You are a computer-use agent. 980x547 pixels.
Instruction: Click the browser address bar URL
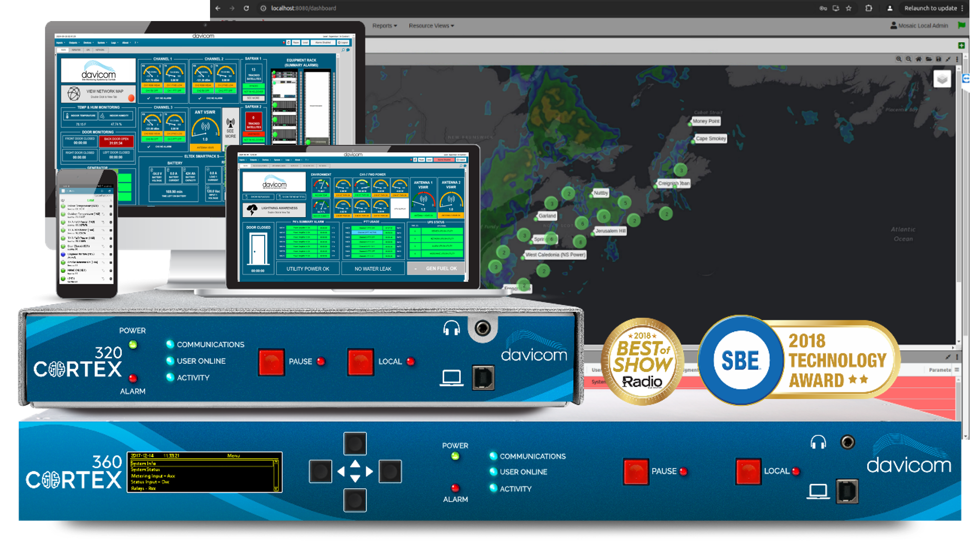pos(303,8)
